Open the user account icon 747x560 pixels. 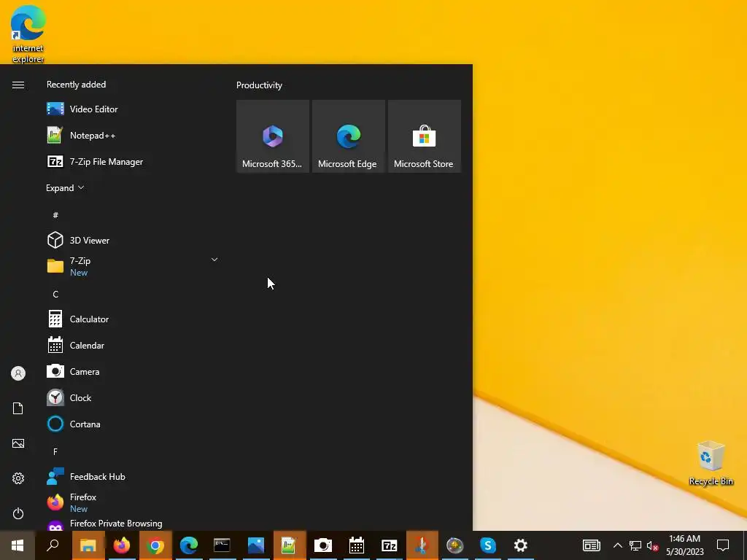tap(18, 373)
